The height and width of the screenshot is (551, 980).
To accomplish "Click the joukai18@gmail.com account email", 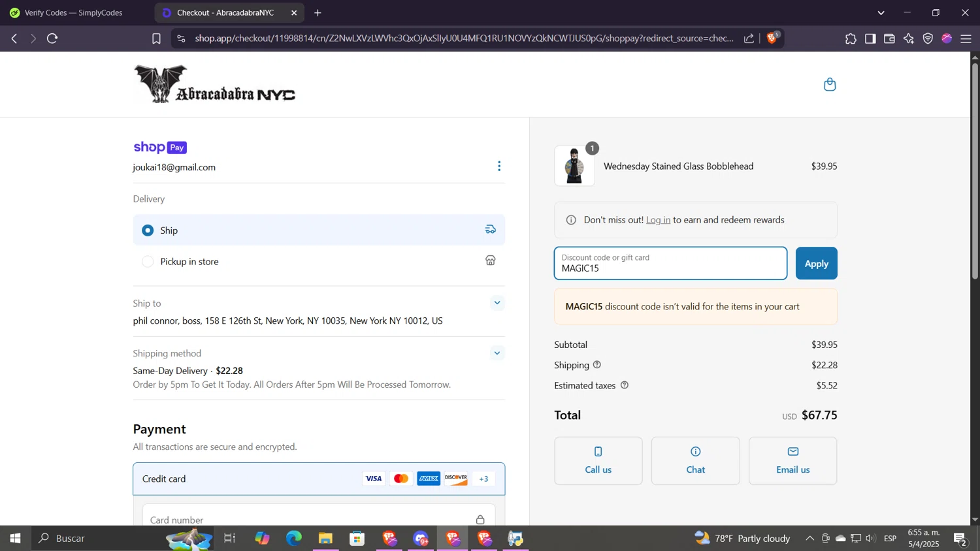I will point(174,167).
